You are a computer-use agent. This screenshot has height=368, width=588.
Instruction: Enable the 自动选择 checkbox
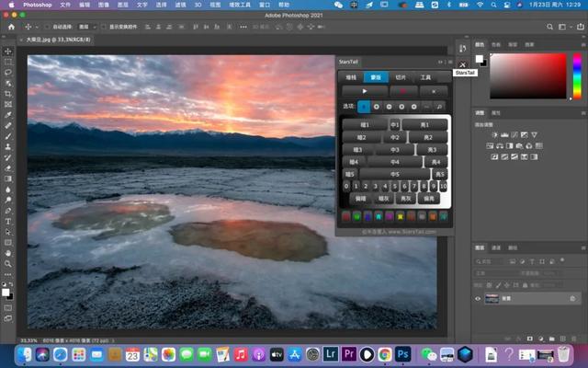(48, 27)
